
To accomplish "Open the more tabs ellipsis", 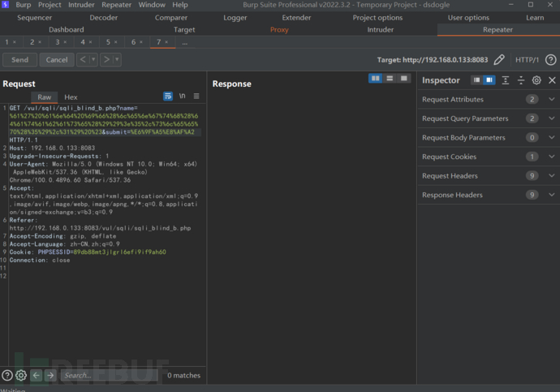I will [x=185, y=42].
